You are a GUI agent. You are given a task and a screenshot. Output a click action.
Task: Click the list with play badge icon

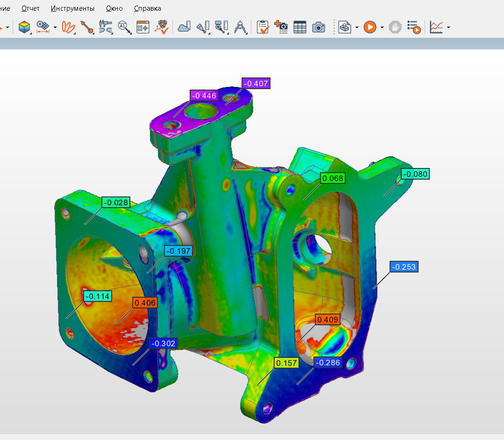point(414,28)
